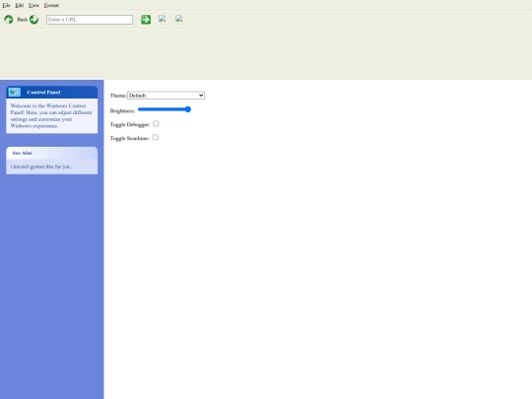
Task: Click the Brightness slider handle
Action: tap(187, 109)
